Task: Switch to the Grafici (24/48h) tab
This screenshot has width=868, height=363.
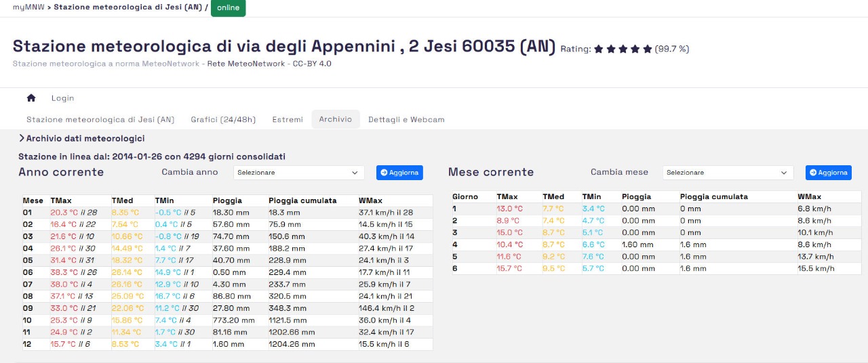Action: 223,120
